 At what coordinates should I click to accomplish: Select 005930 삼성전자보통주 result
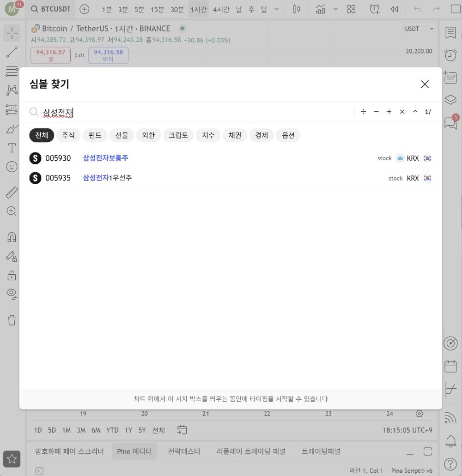tap(231, 158)
